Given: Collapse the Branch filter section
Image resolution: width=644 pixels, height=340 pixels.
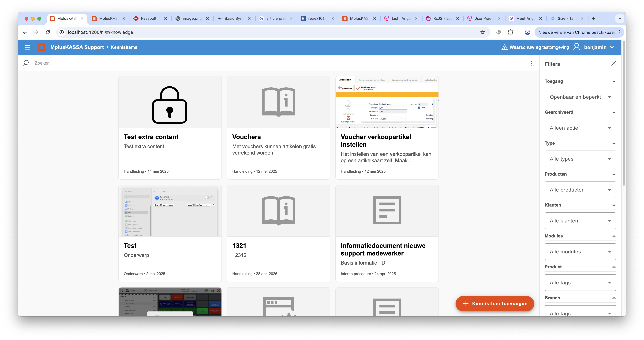Looking at the screenshot, I should click(614, 298).
